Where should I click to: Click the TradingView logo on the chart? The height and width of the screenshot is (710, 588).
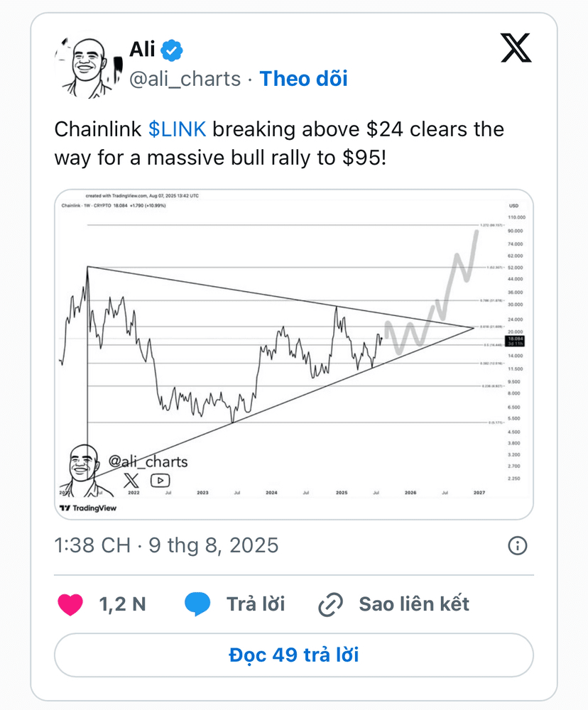pyautogui.click(x=88, y=508)
